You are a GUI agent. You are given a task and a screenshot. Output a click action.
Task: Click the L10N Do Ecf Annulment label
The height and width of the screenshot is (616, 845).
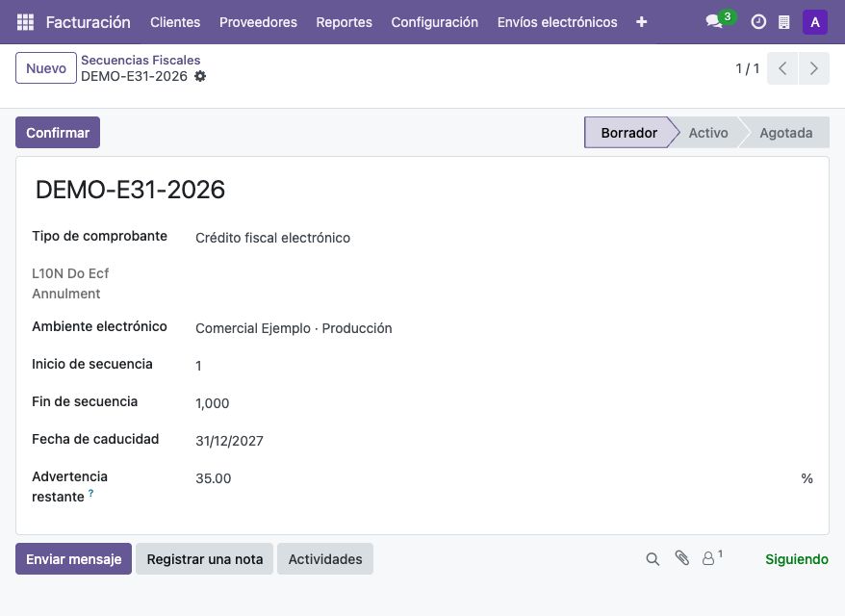pos(70,284)
